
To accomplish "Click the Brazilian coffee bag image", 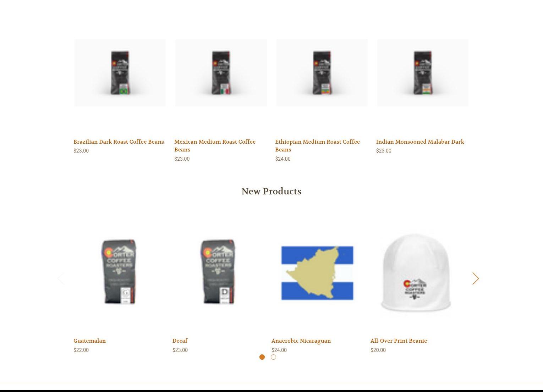I will pyautogui.click(x=120, y=73).
